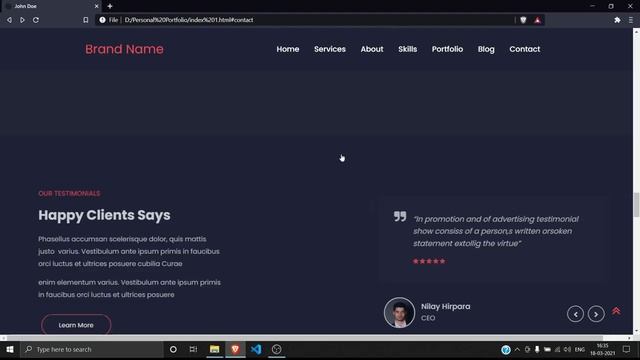Expand hidden system tray icons
This screenshot has width=640, height=360.
coord(517,349)
